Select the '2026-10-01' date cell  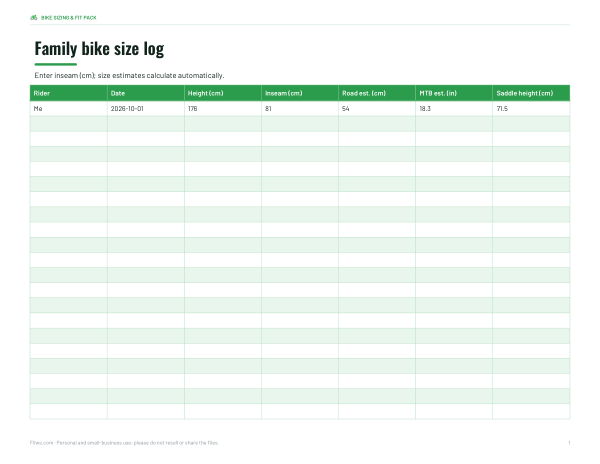[x=146, y=109]
